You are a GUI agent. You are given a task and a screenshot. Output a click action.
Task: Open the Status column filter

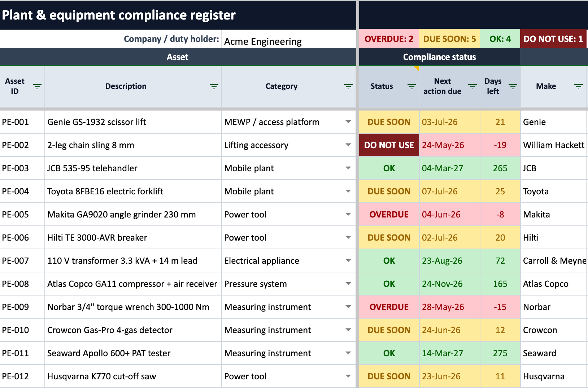tap(412, 87)
